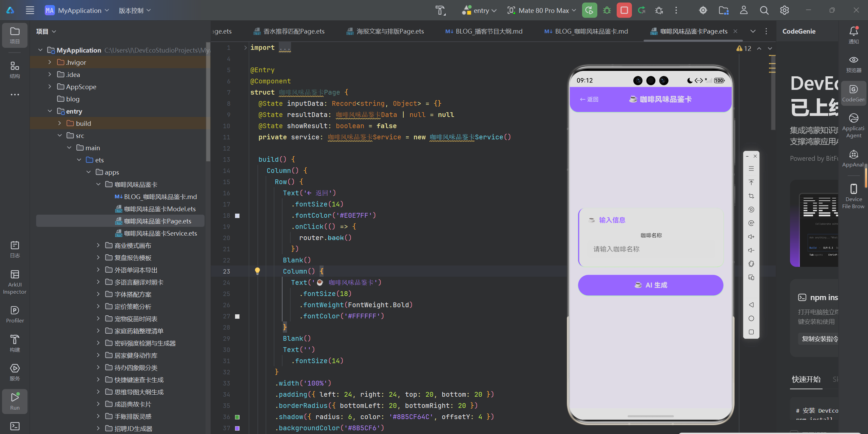This screenshot has width=868, height=434.
Task: Click line 37 gutter purple color swatch
Action: 237,428
